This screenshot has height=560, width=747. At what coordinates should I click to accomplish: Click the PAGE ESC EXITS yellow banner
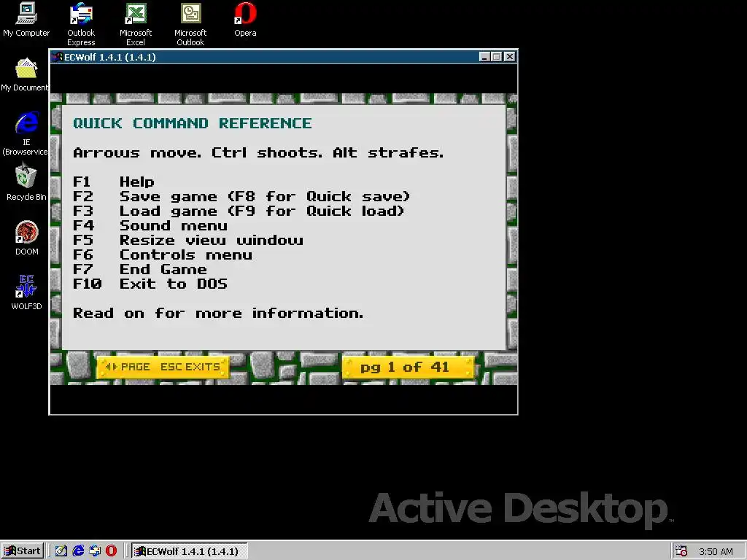click(x=163, y=367)
